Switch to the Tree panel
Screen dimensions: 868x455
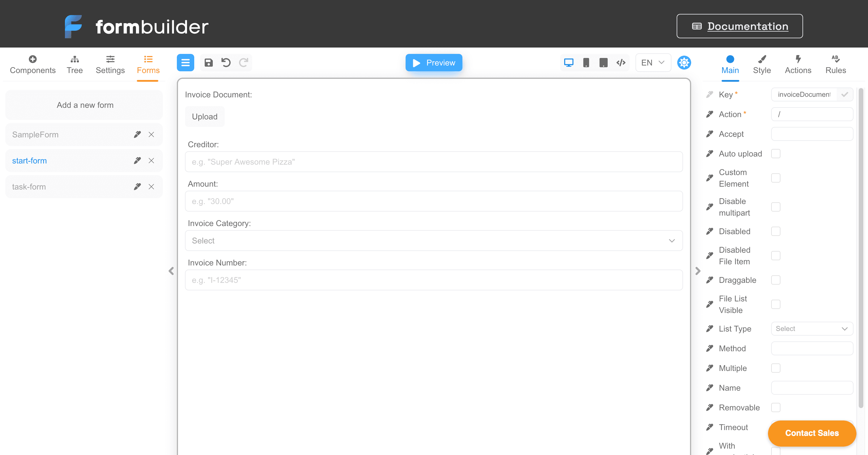click(x=75, y=65)
